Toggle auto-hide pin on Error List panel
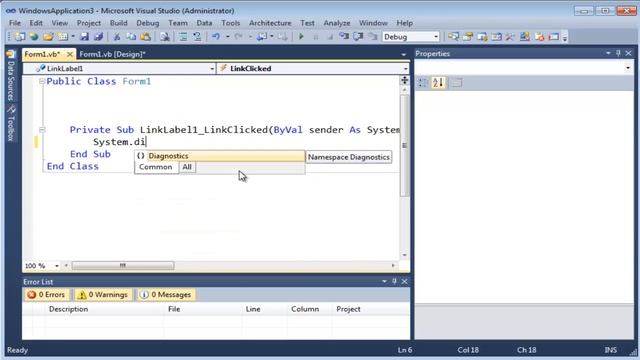The image size is (640, 360). tap(394, 281)
